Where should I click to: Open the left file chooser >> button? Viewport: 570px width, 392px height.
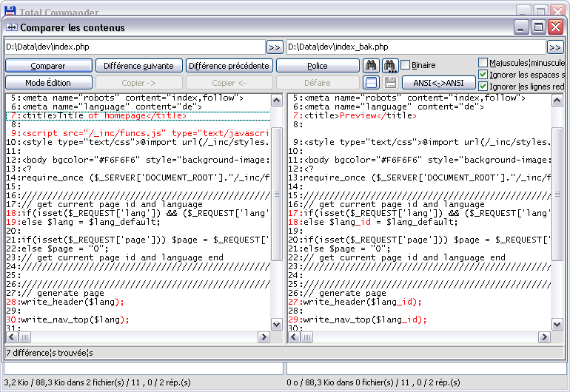[x=274, y=47]
